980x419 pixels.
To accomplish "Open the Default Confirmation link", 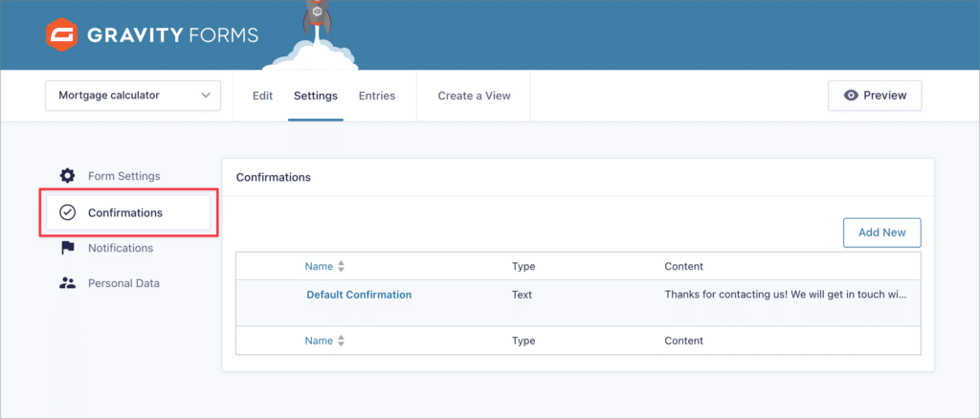I will 359,295.
